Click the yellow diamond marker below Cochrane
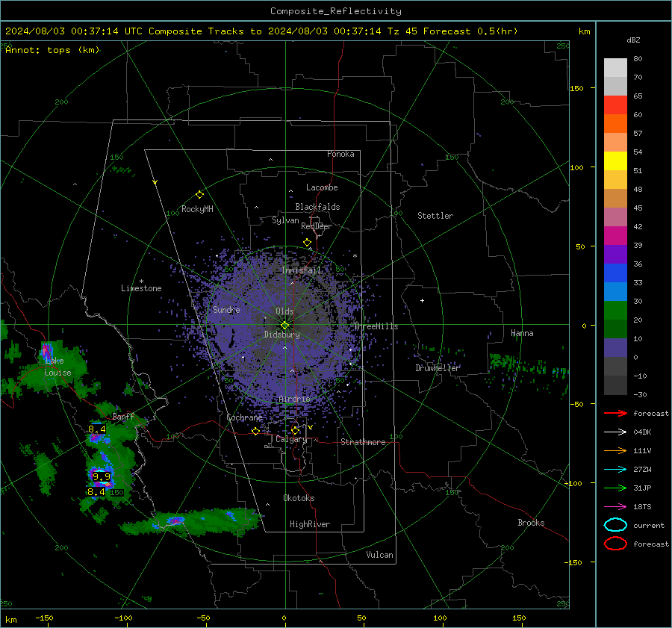 pyautogui.click(x=256, y=432)
